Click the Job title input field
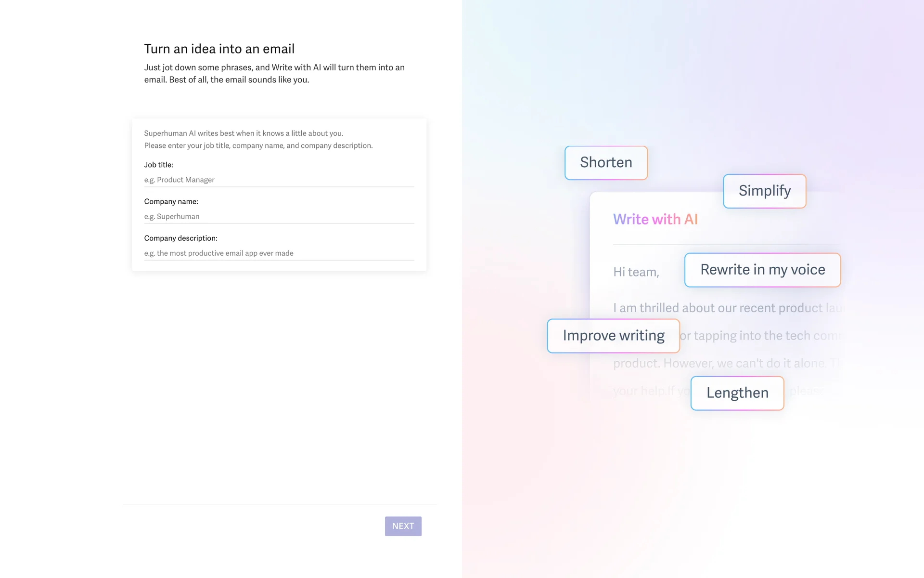This screenshot has height=578, width=924. pyautogui.click(x=279, y=180)
